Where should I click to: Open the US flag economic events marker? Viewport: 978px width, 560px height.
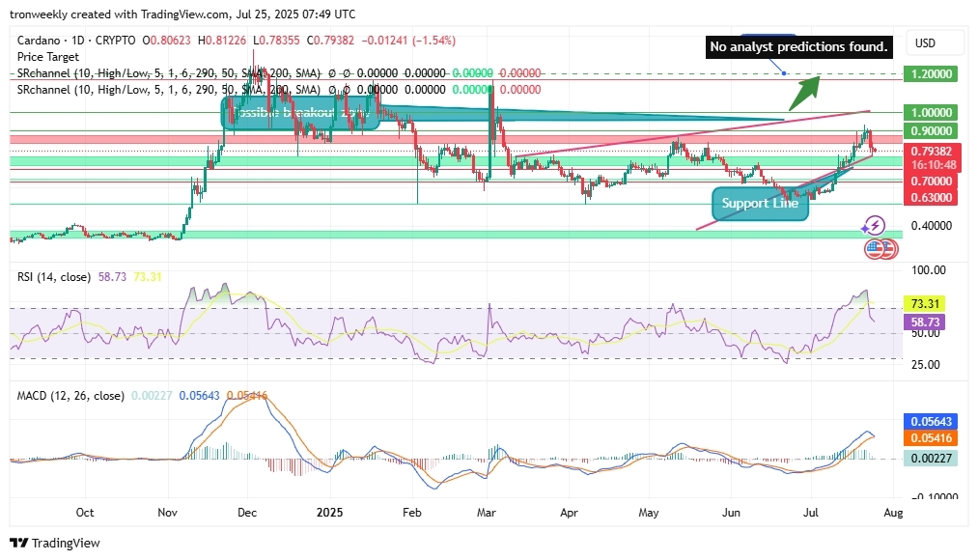875,248
